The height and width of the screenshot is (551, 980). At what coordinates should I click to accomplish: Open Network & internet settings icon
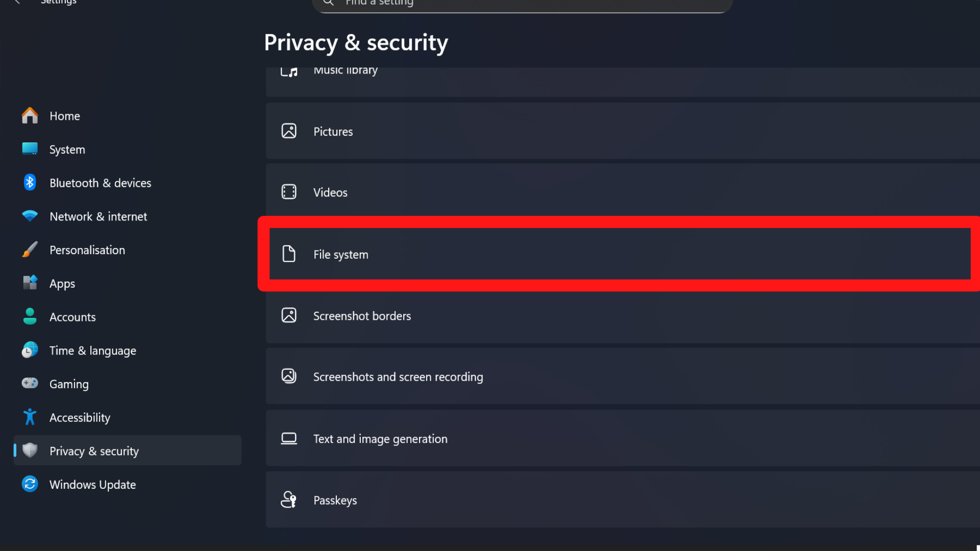(30, 216)
